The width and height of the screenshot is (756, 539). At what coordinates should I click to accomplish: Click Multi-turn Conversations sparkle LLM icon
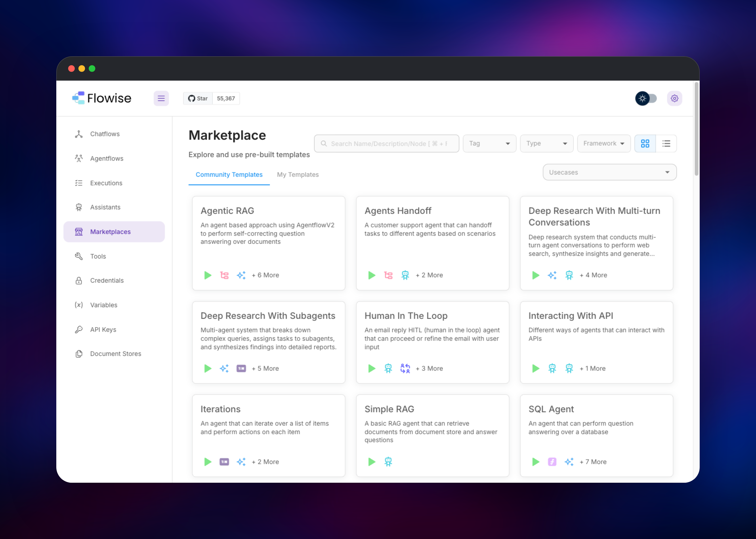click(552, 275)
